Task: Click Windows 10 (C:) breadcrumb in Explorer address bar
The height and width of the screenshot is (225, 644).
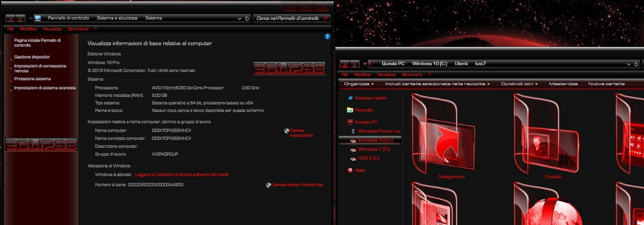Action: (429, 64)
